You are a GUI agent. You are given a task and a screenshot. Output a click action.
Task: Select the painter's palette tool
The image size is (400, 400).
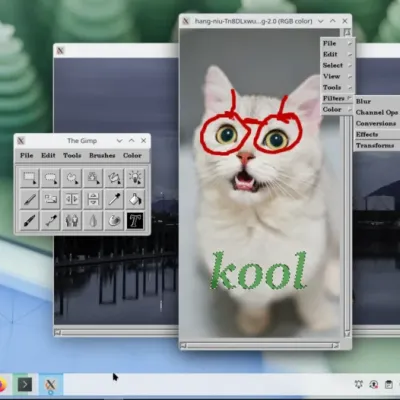point(114,220)
